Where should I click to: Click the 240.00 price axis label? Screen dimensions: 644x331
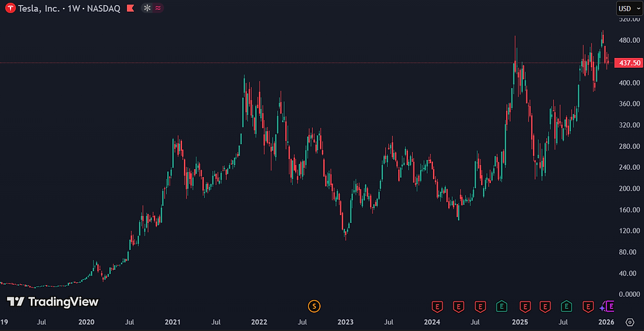(630, 167)
